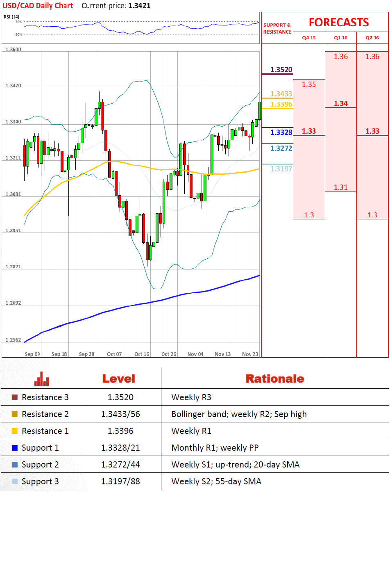Click the level cell '1.3197/88'
Image resolution: width=392 pixels, height=561 pixels.
tap(120, 481)
